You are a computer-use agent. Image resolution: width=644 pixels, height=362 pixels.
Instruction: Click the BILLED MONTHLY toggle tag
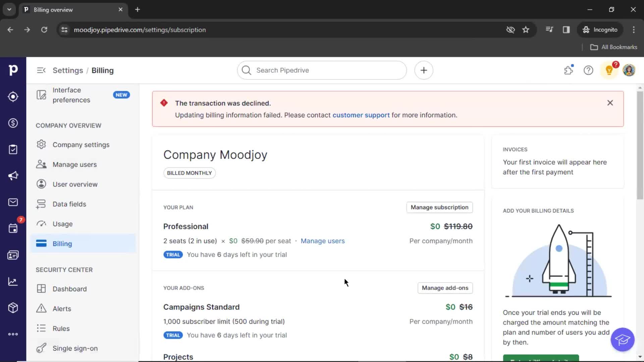(x=189, y=172)
